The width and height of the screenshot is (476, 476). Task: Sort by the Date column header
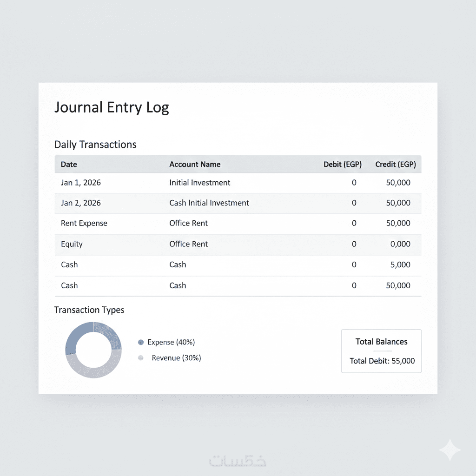click(x=69, y=164)
